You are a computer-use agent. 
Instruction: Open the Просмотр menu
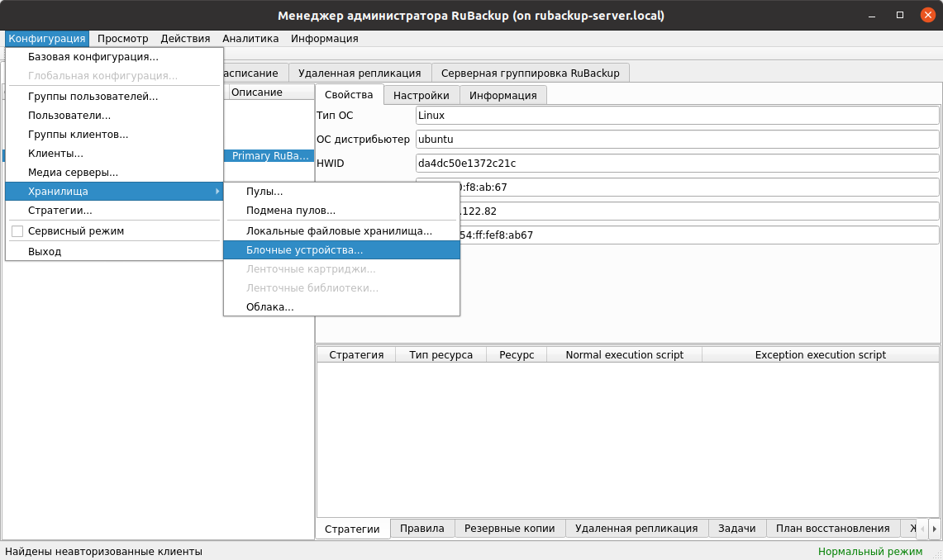pyautogui.click(x=122, y=39)
